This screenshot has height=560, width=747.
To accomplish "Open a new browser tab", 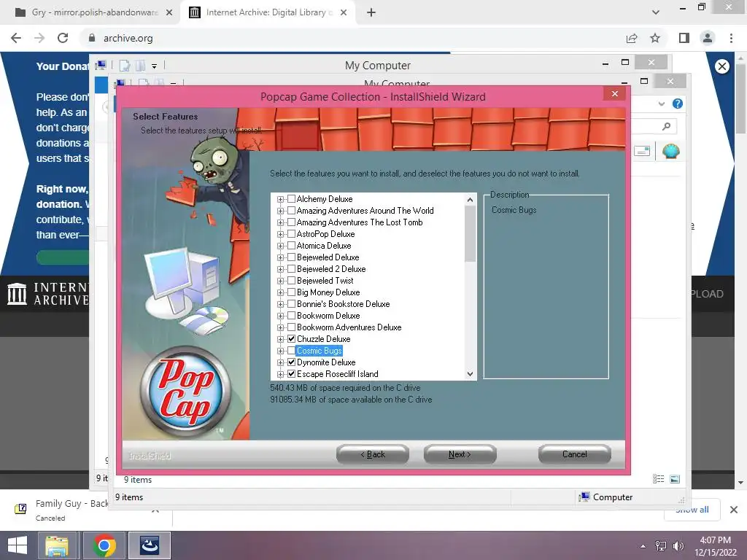I will click(x=371, y=13).
